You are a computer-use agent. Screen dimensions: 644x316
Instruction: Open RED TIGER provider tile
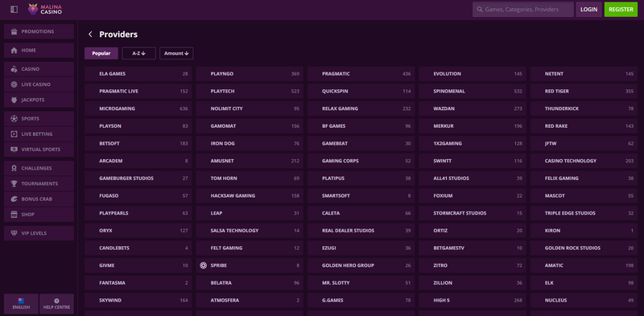click(584, 91)
